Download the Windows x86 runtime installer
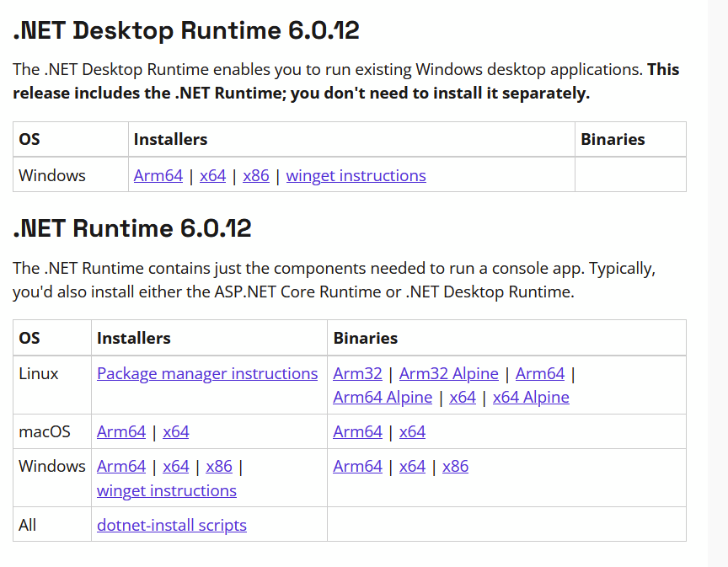This screenshot has height=567, width=728. point(219,466)
